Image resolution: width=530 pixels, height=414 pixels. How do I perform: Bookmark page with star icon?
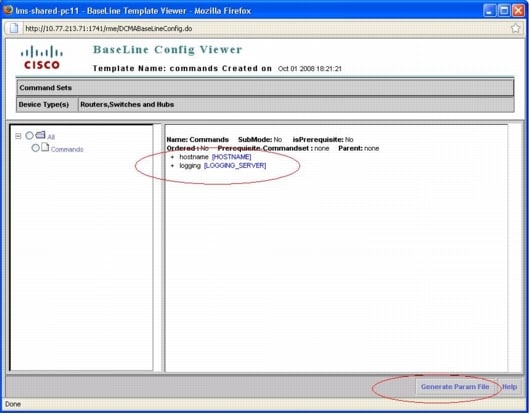(x=515, y=28)
